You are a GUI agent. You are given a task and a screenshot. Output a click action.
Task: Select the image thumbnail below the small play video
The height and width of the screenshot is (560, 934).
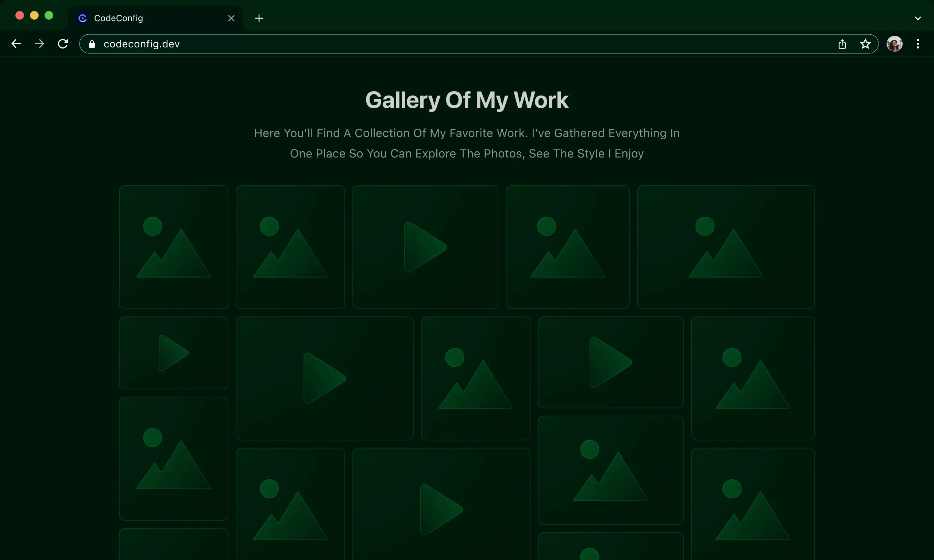173,459
